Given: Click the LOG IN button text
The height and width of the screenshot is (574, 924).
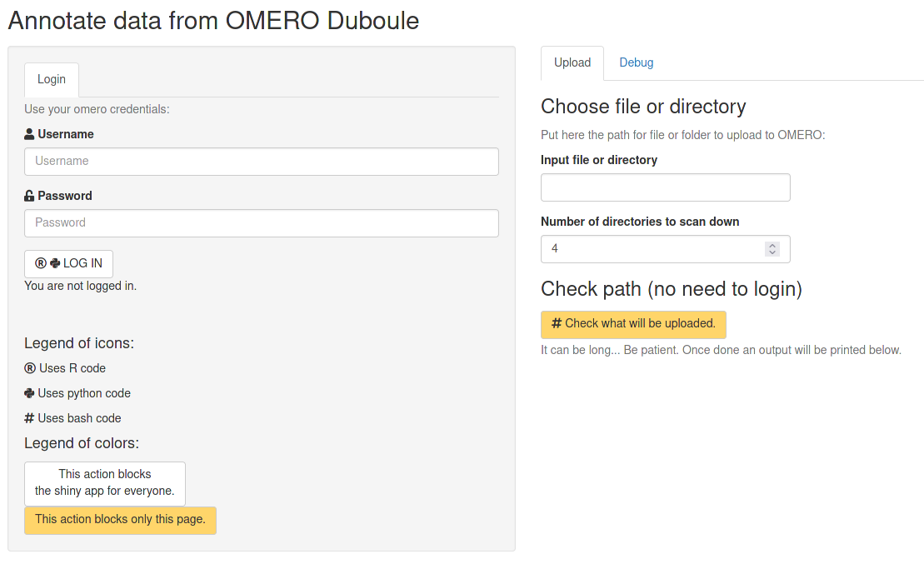Looking at the screenshot, I should click(82, 263).
